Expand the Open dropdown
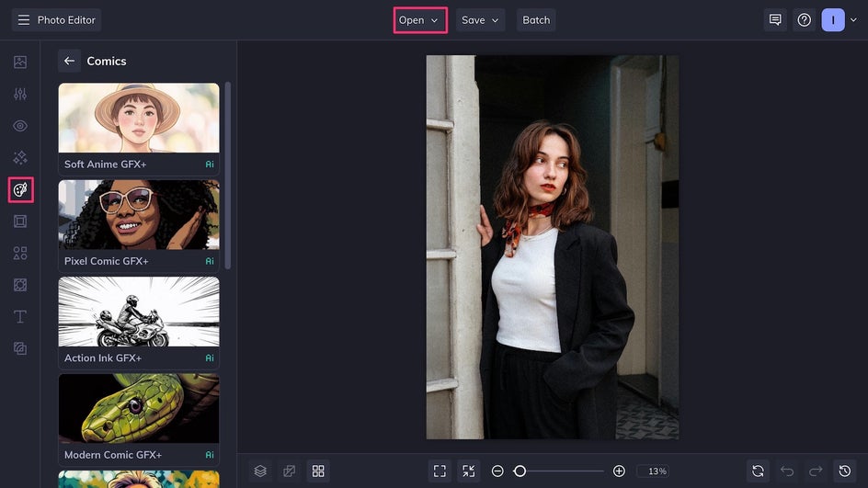868x488 pixels. 420,20
